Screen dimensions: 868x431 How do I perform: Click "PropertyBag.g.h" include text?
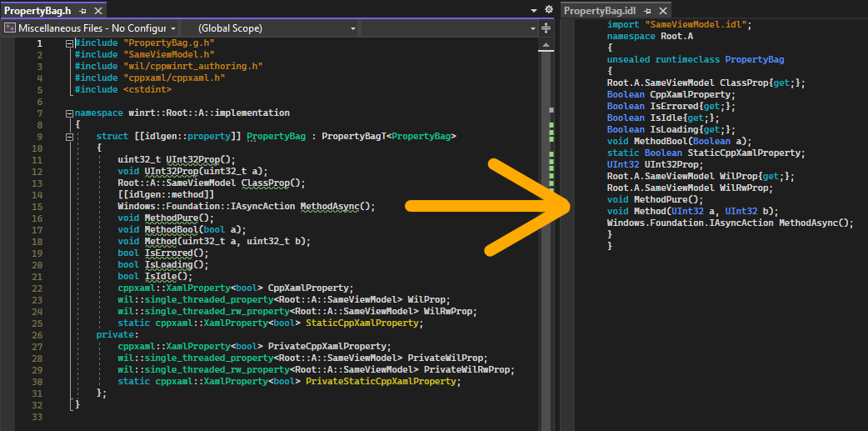click(169, 43)
